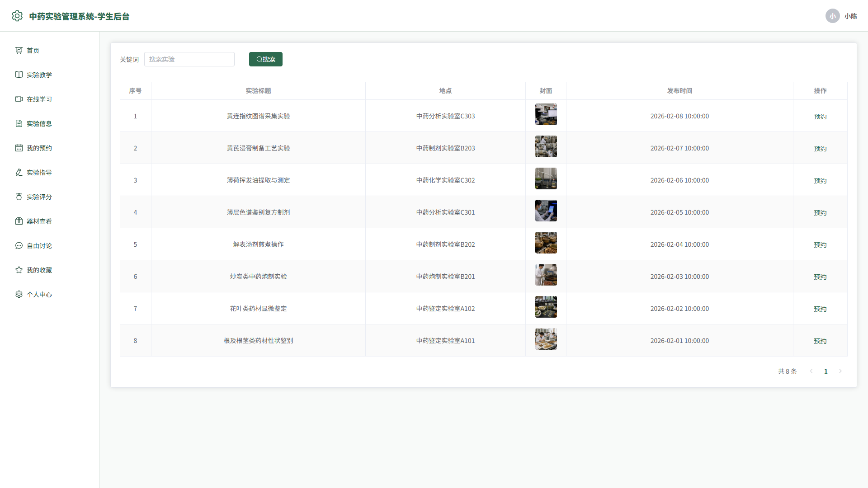The width and height of the screenshot is (868, 488).
Task: Open the 我的预约 calendar icon
Action: coord(19,148)
